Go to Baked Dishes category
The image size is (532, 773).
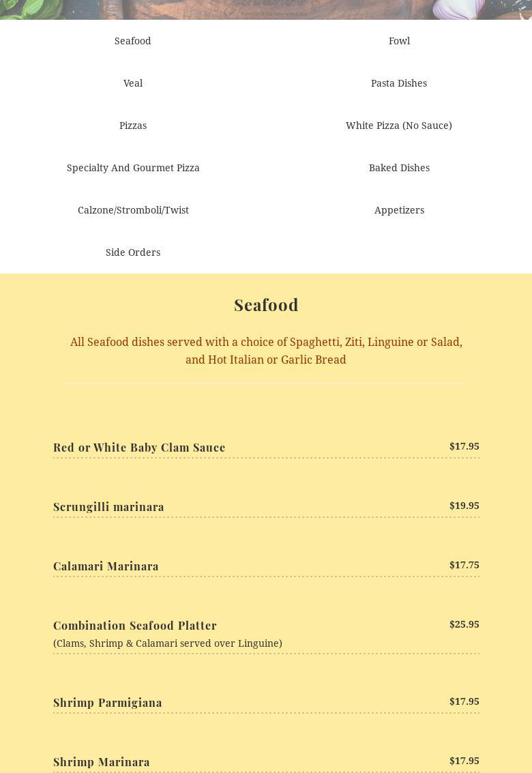(399, 168)
